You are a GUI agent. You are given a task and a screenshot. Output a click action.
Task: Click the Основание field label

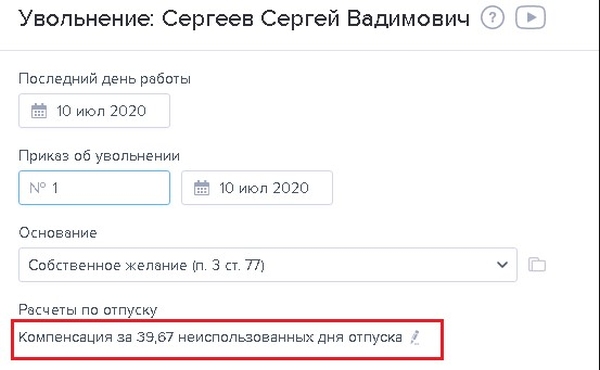pos(58,233)
